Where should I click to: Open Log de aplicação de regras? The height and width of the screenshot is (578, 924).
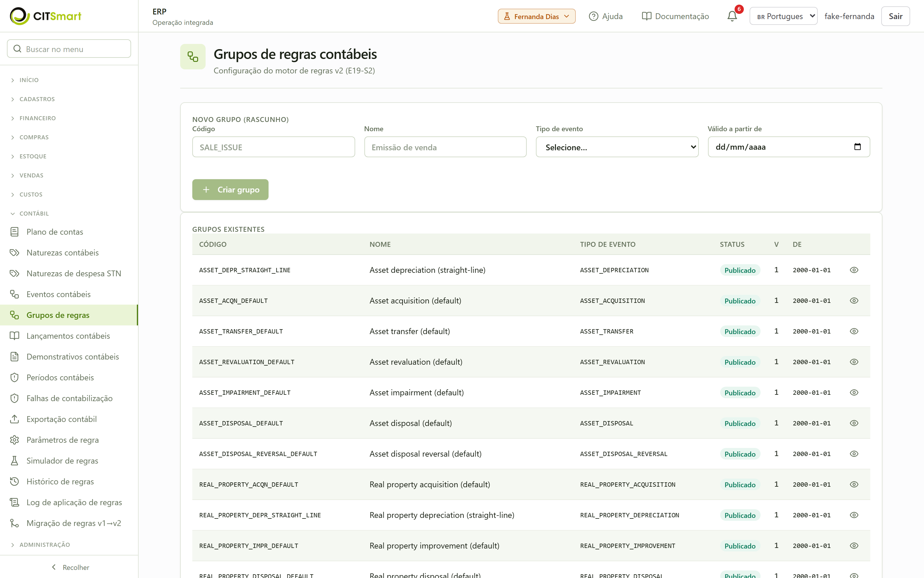pos(69,502)
